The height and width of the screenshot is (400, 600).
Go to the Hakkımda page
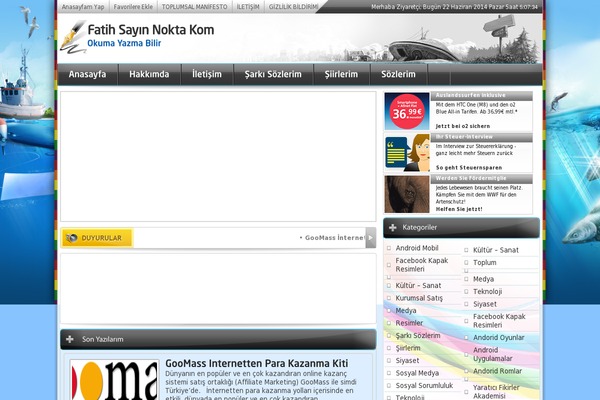149,74
